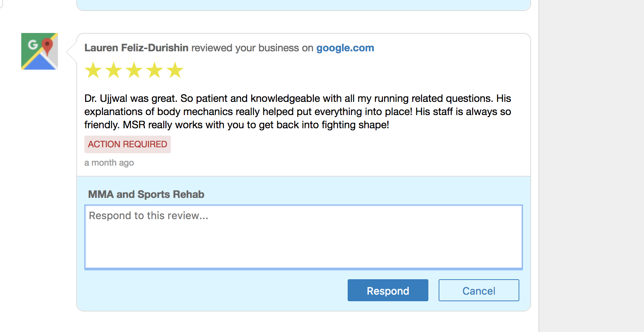Select reviewer name Lauren Feliz-Durishin
The image size is (644, 332).
136,48
